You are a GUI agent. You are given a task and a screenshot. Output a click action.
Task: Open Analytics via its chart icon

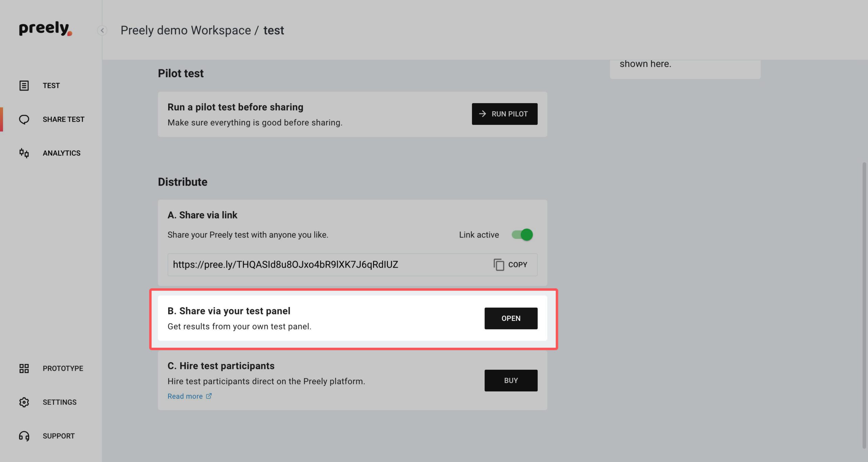click(24, 153)
